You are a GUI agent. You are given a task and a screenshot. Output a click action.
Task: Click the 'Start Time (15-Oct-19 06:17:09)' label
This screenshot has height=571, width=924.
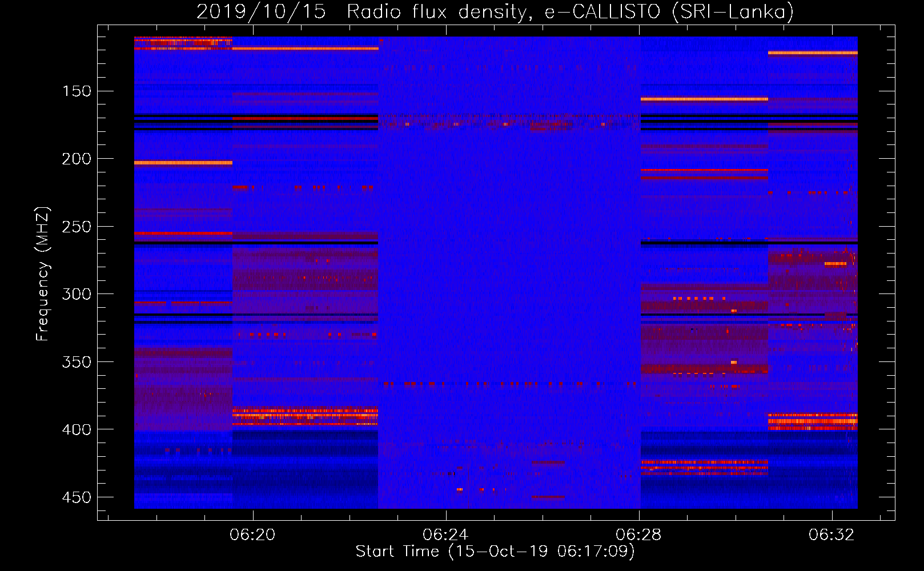click(495, 552)
